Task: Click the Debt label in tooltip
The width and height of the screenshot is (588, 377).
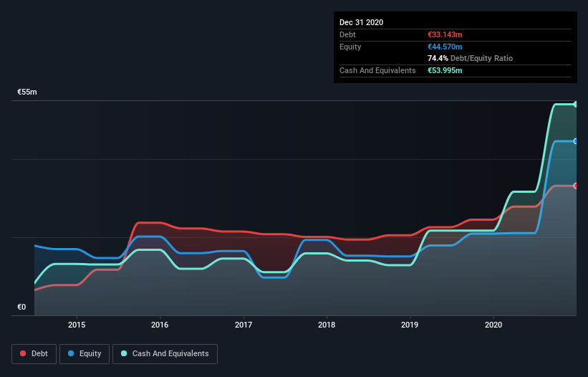Action: click(x=347, y=34)
